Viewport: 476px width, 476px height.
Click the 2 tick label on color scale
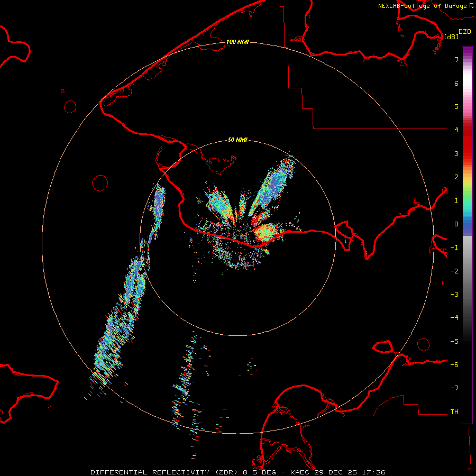(x=456, y=177)
